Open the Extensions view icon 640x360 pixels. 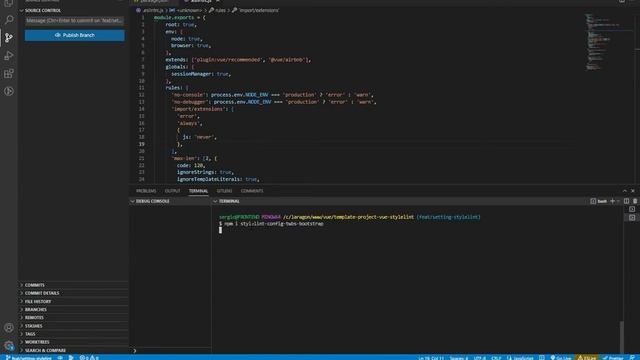9,73
